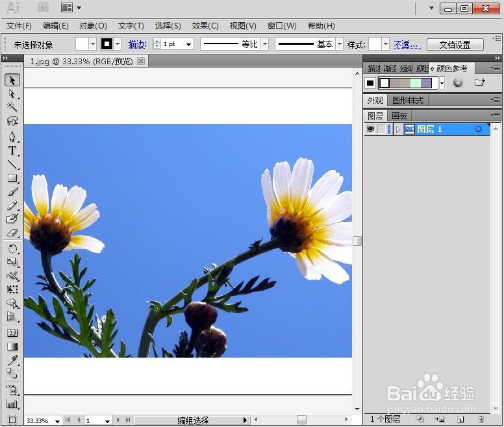Open harmony rules dropdown arrow
The width and height of the screenshot is (504, 427).
pos(442,83)
